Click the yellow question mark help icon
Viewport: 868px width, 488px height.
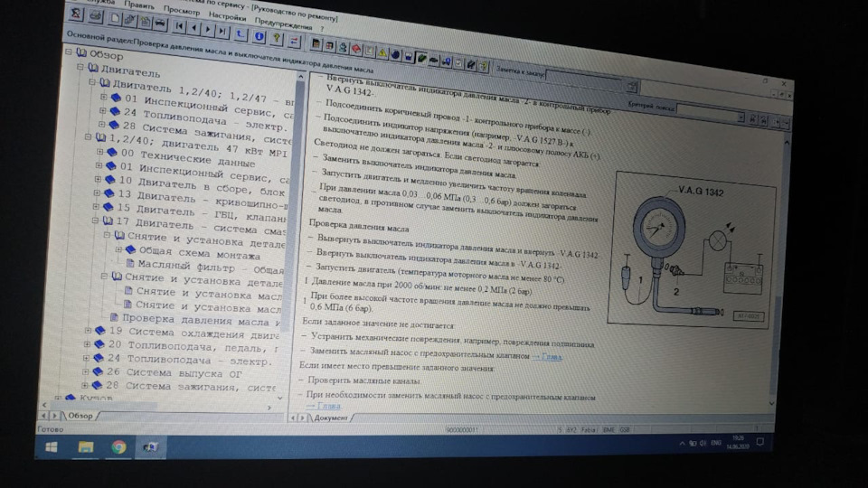pos(277,38)
